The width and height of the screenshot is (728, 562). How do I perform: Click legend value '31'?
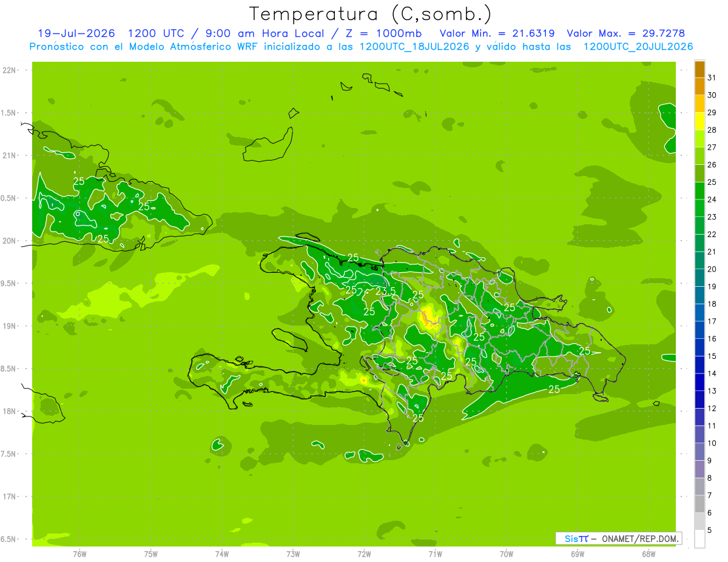[x=712, y=78]
